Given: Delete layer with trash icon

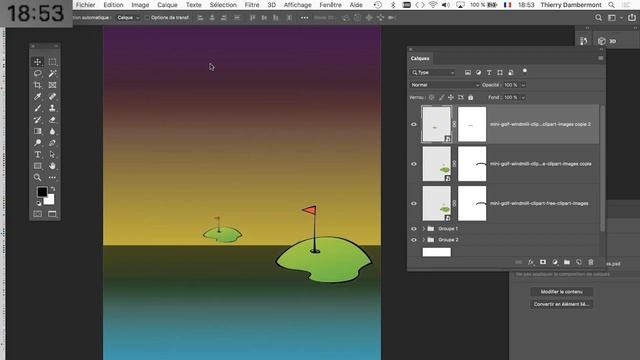Looking at the screenshot, I should coord(591,262).
